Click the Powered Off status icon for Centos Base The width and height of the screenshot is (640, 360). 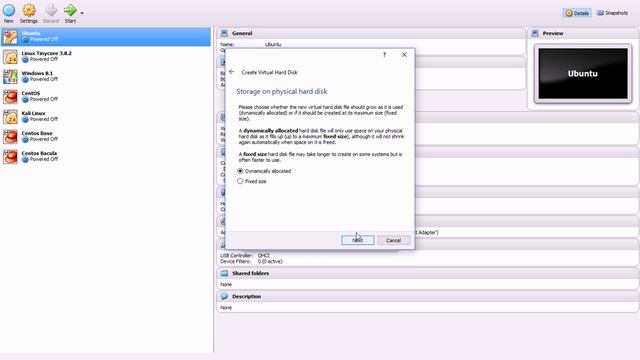click(x=25, y=140)
